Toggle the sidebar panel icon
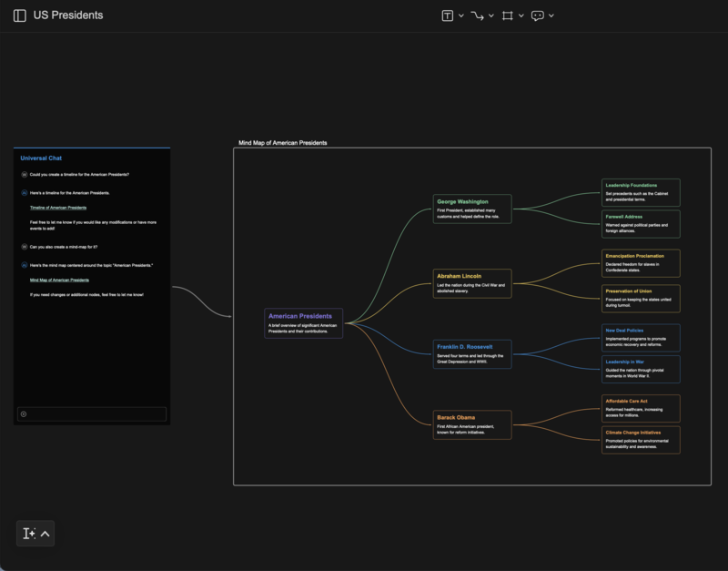The height and width of the screenshot is (571, 728). (19, 15)
